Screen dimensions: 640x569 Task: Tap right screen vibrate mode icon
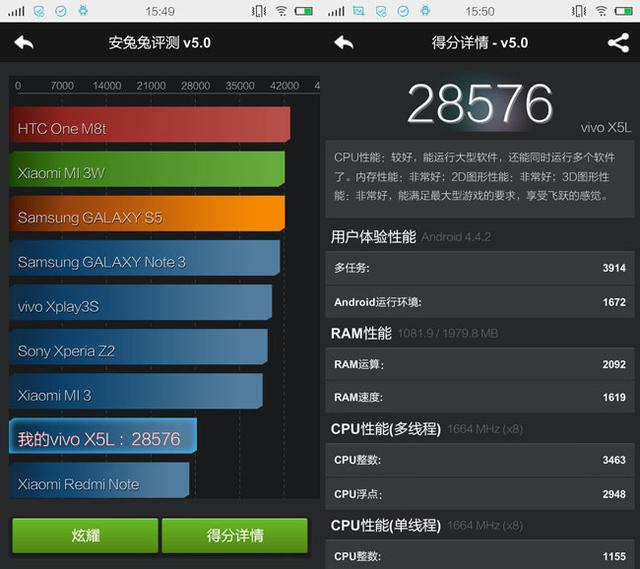(x=579, y=11)
